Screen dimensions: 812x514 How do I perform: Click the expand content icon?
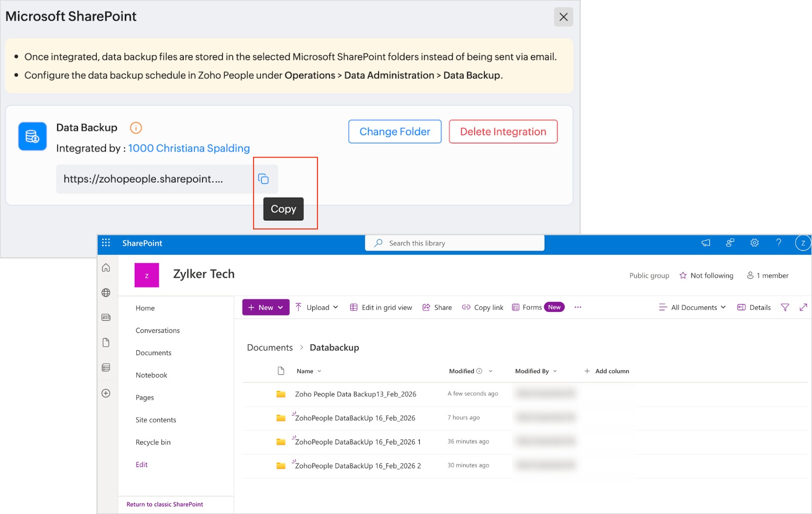click(x=803, y=307)
